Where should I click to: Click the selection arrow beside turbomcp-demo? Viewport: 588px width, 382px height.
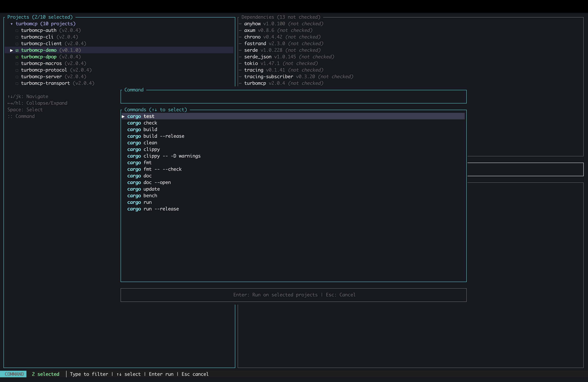point(11,50)
